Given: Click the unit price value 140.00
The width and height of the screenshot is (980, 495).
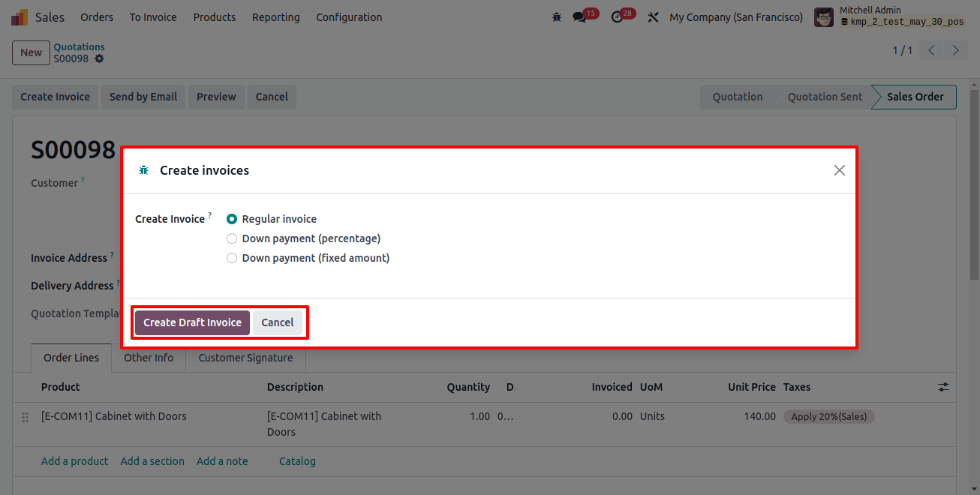Looking at the screenshot, I should click(760, 416).
